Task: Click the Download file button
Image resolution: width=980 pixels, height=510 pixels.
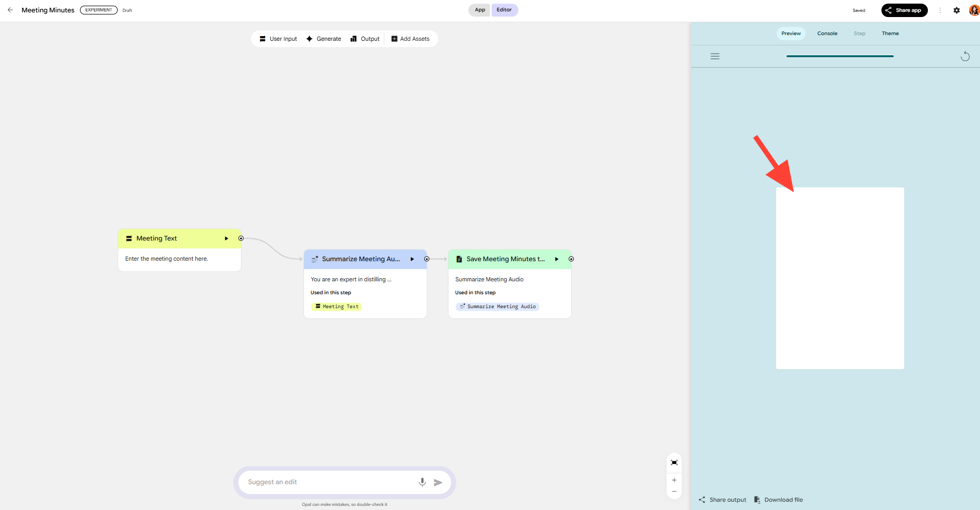Action: (x=778, y=500)
